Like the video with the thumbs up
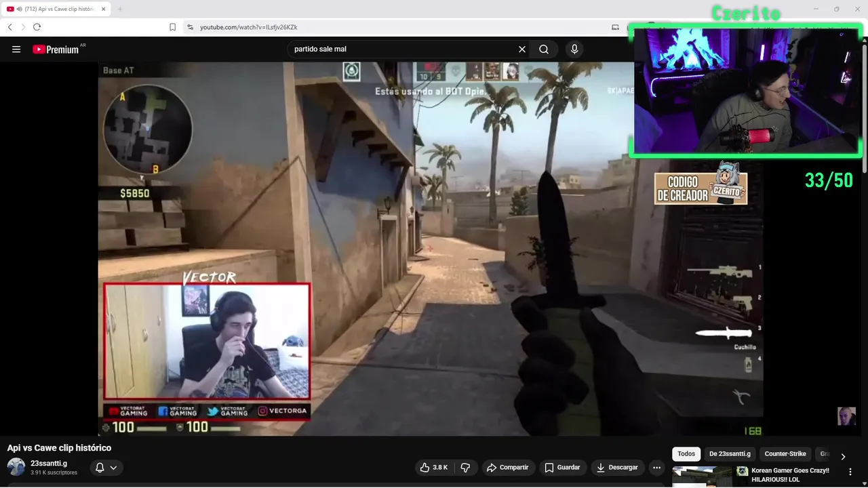This screenshot has height=488, width=868. (433, 468)
